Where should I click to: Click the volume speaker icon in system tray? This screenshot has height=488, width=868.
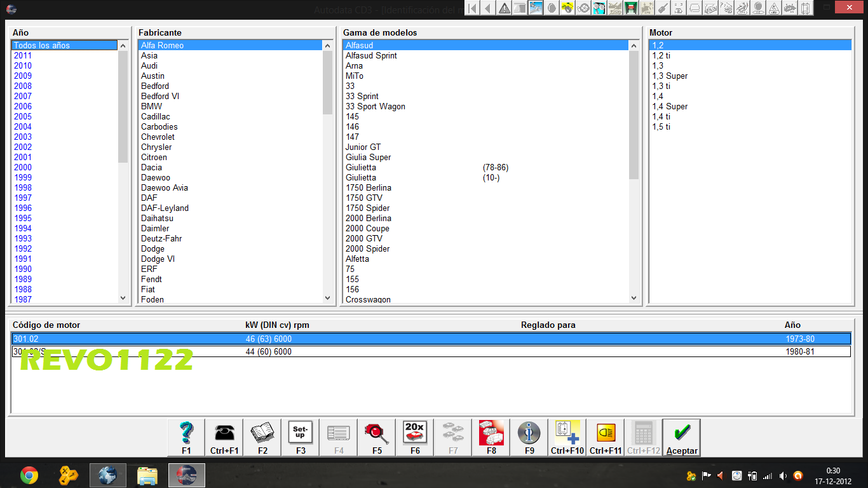click(x=783, y=475)
